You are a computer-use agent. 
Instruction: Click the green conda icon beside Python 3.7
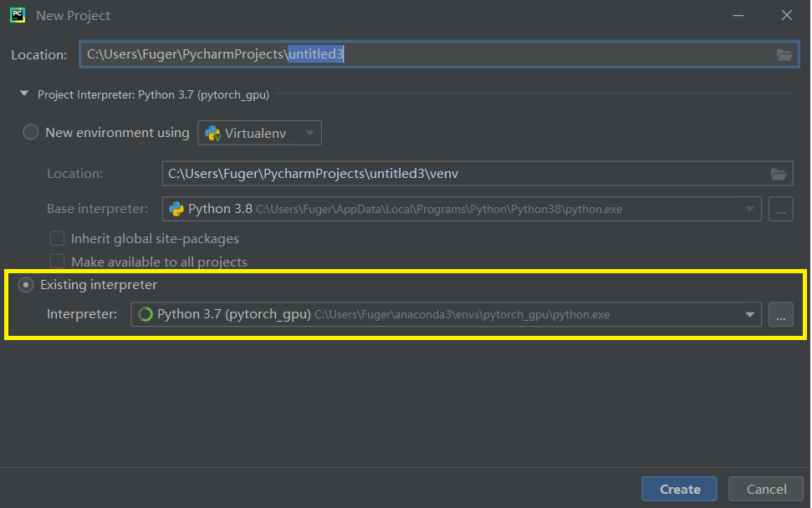click(146, 314)
